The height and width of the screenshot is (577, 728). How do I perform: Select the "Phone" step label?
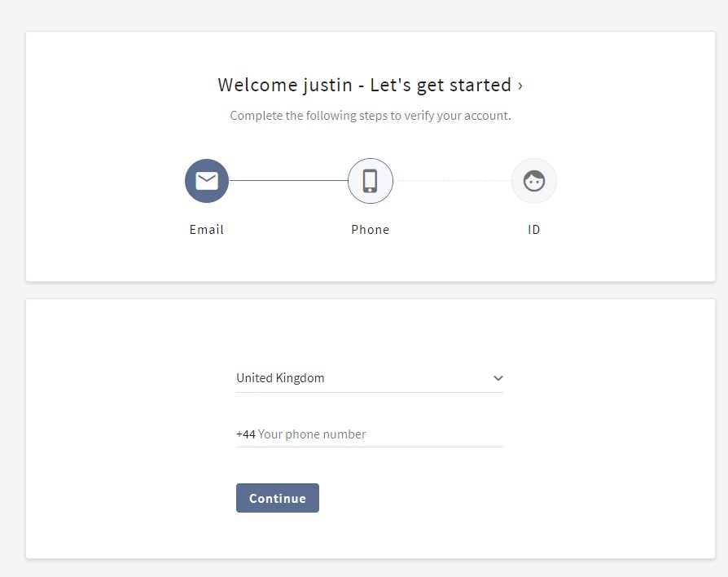(371, 230)
